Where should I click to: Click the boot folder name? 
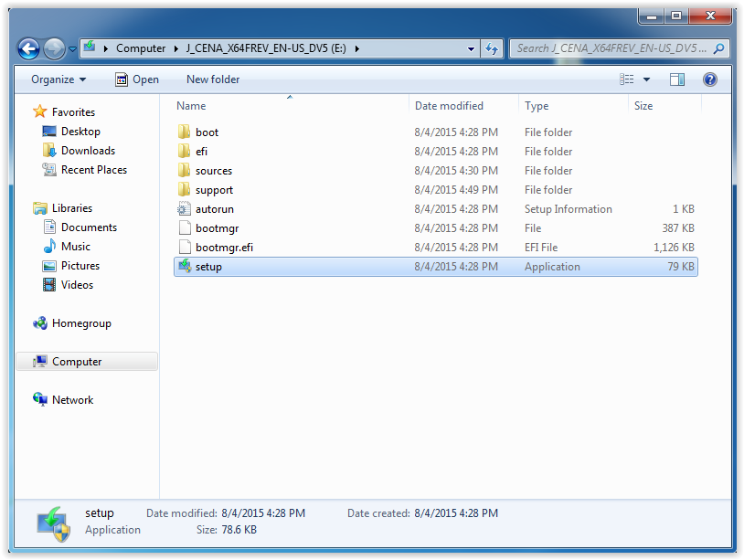pos(207,132)
